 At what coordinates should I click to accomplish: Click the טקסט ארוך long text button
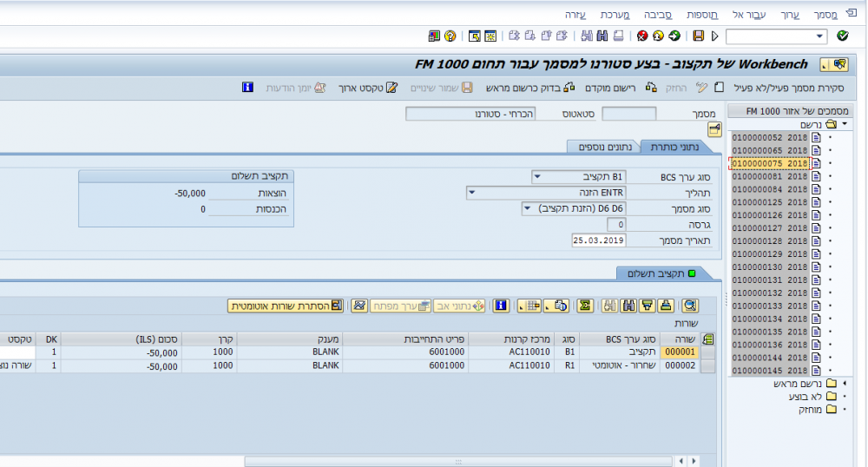367,88
